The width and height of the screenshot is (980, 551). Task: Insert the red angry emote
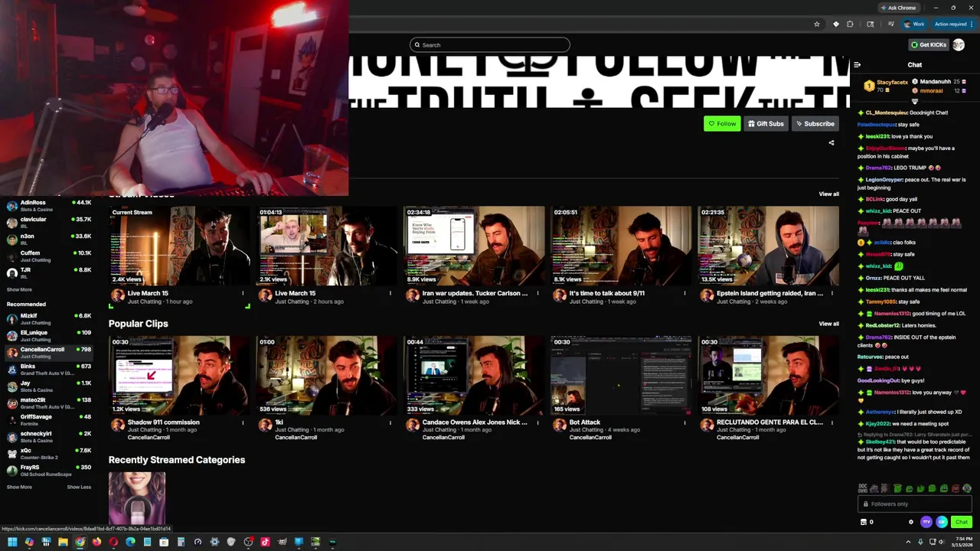tap(955, 488)
